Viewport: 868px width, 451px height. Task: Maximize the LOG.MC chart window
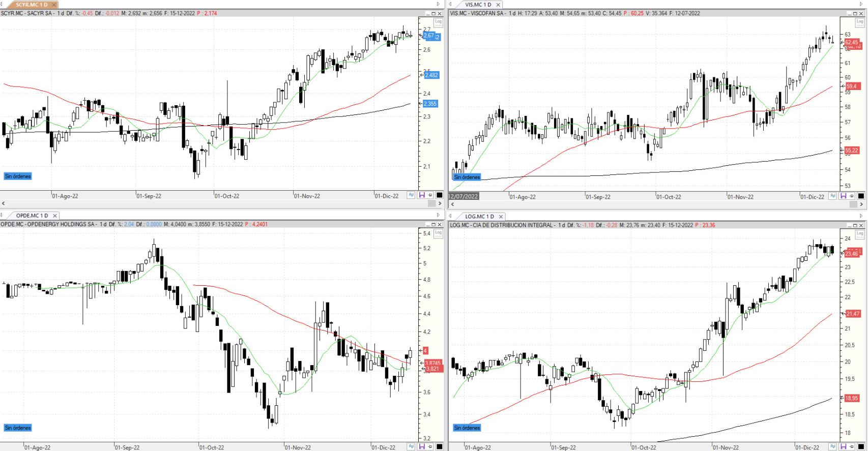click(855, 225)
